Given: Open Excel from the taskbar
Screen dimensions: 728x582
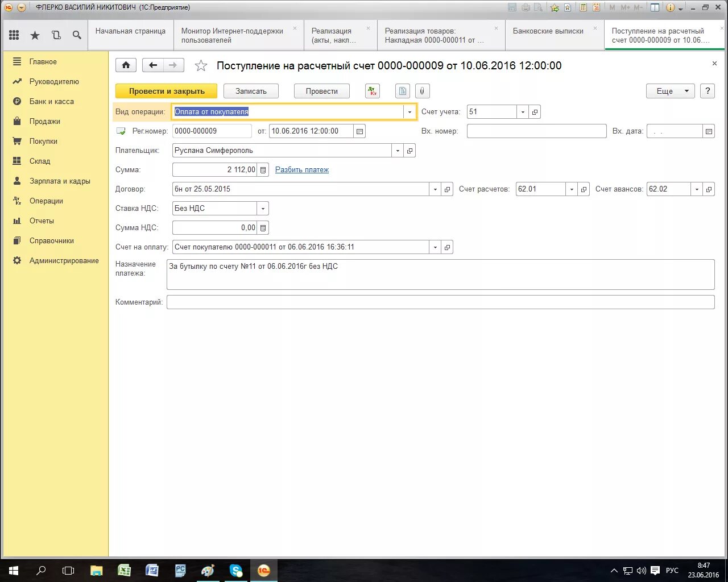Looking at the screenshot, I should (124, 571).
